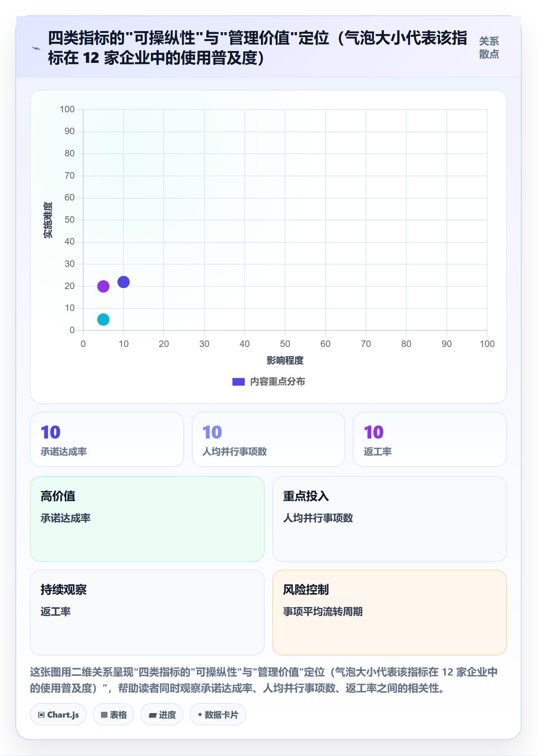537x756 pixels.
Task: Click the description paragraph below the cards
Action: (x=264, y=680)
